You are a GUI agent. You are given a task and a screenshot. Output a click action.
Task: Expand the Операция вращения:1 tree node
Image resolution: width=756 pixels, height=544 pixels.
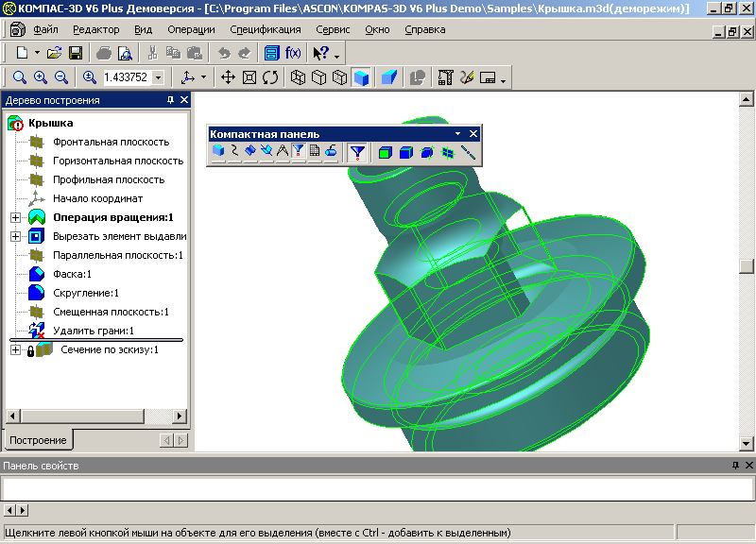[x=15, y=217]
